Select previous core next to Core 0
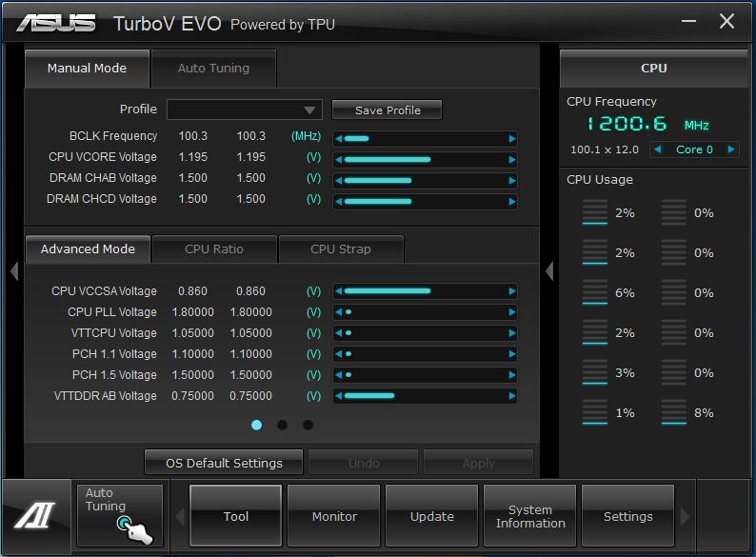The image size is (756, 557). (657, 149)
